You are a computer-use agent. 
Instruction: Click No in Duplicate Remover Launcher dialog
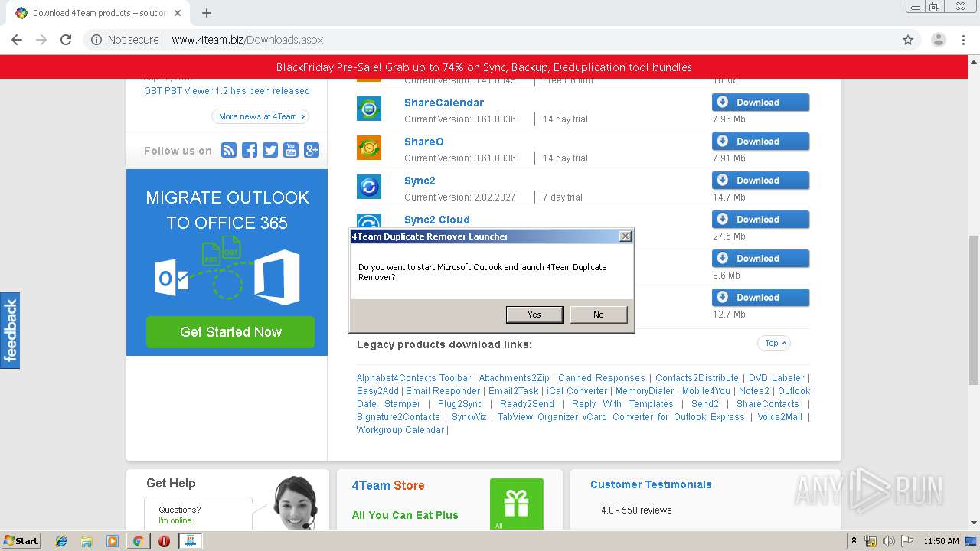(x=599, y=315)
